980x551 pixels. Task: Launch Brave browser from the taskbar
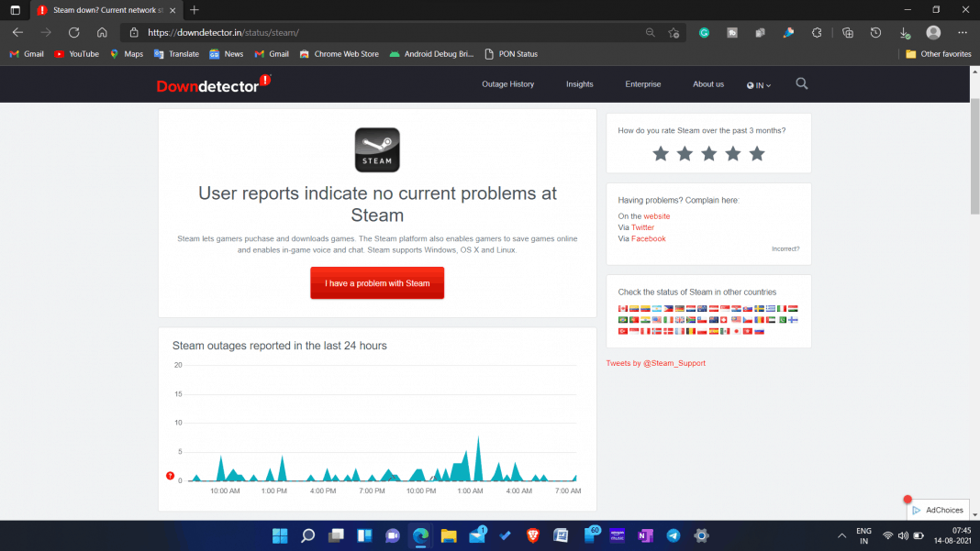click(532, 535)
